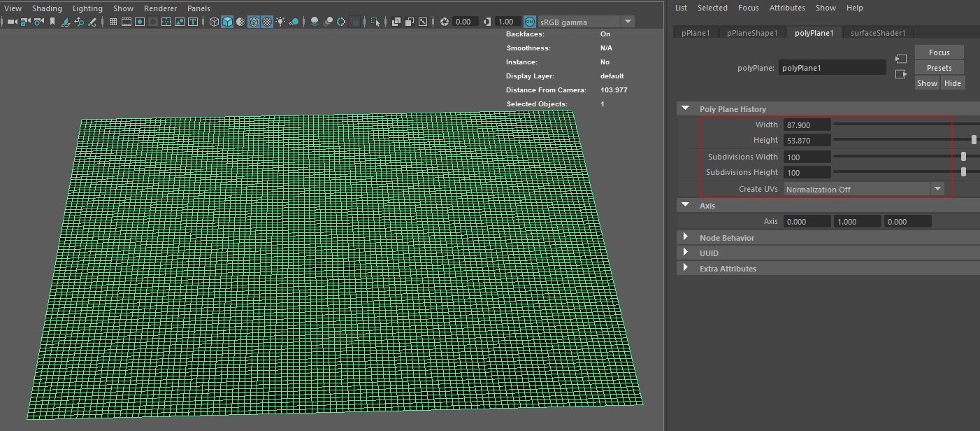Click the Subdivisions Width slider handle

tap(964, 157)
